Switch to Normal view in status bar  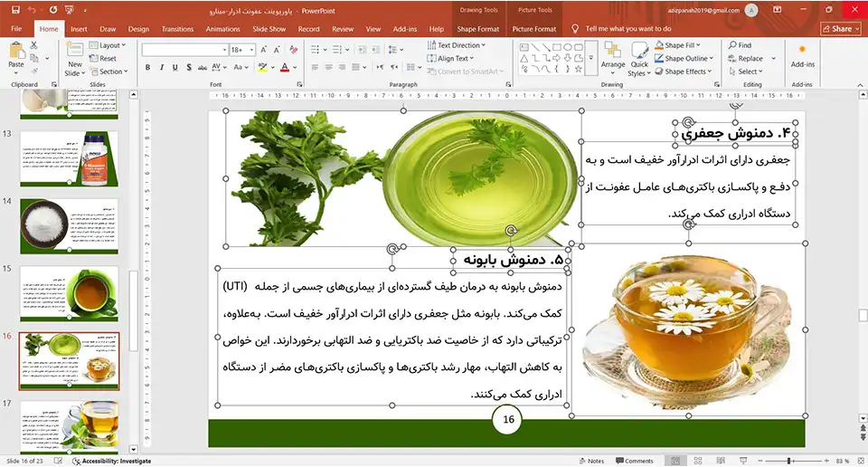coord(675,461)
